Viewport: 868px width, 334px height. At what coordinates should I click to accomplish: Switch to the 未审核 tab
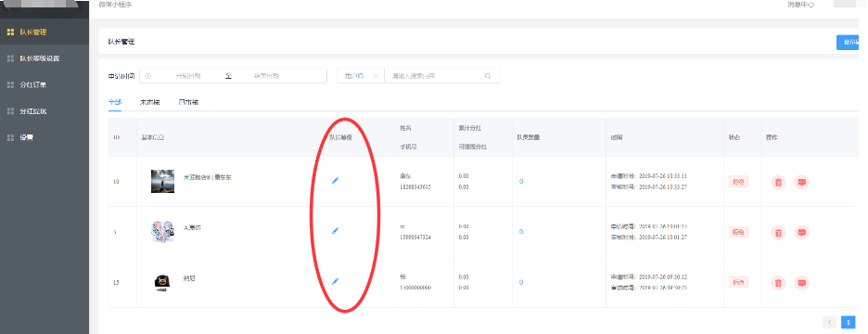(x=150, y=102)
